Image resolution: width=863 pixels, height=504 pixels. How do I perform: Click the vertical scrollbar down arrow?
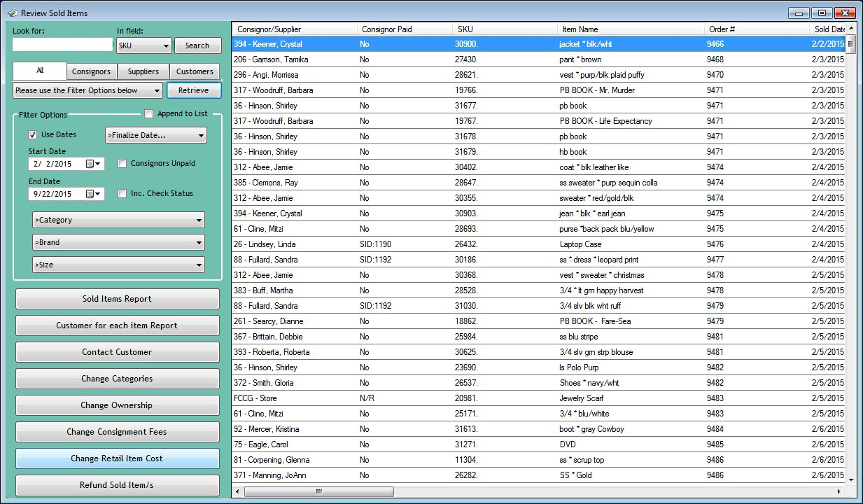pos(850,479)
